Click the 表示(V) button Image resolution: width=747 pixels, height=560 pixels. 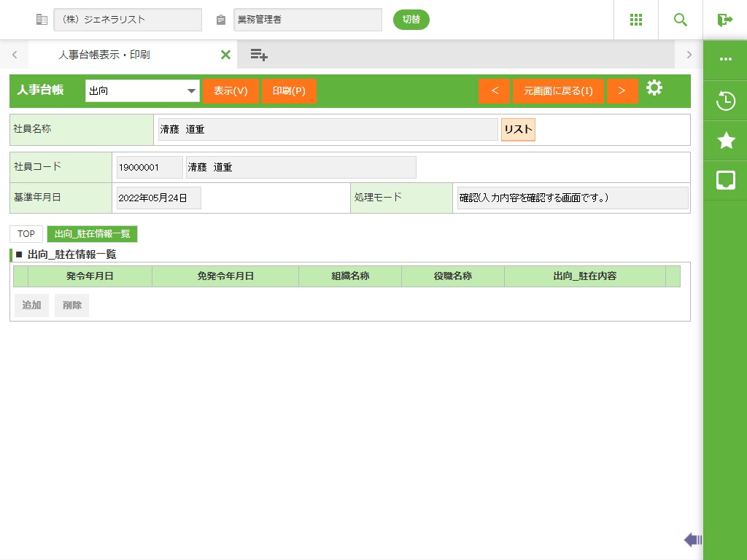coord(231,91)
